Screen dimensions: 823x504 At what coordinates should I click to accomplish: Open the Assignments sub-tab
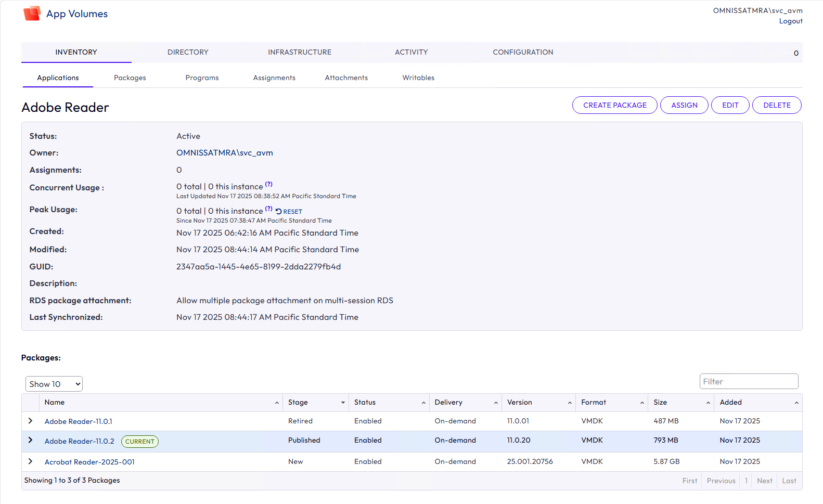pyautogui.click(x=274, y=77)
